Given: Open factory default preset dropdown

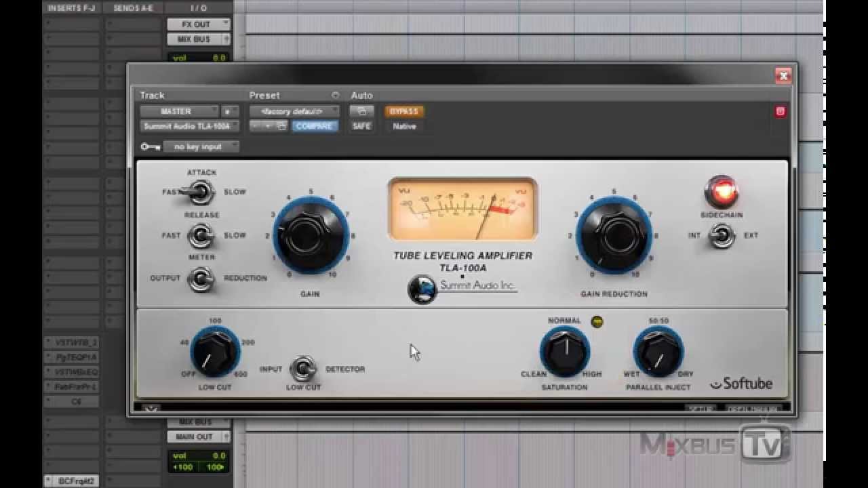Looking at the screenshot, I should 294,111.
